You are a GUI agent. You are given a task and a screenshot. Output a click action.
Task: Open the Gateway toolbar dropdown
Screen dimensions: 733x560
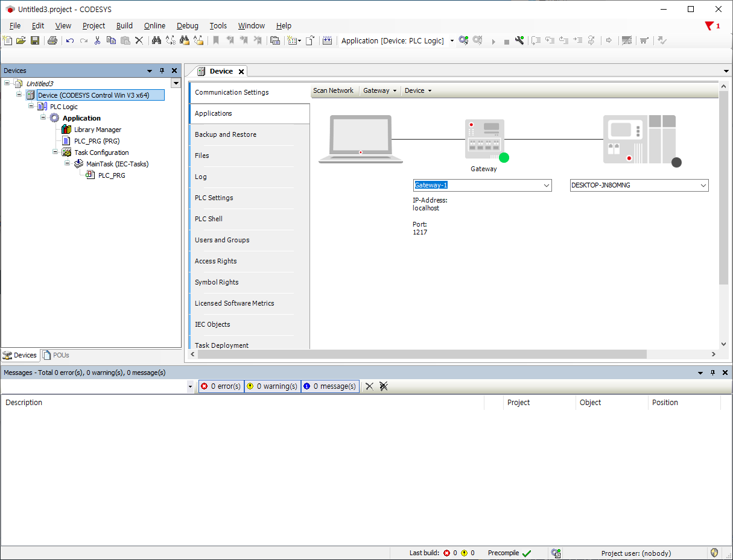(x=380, y=90)
